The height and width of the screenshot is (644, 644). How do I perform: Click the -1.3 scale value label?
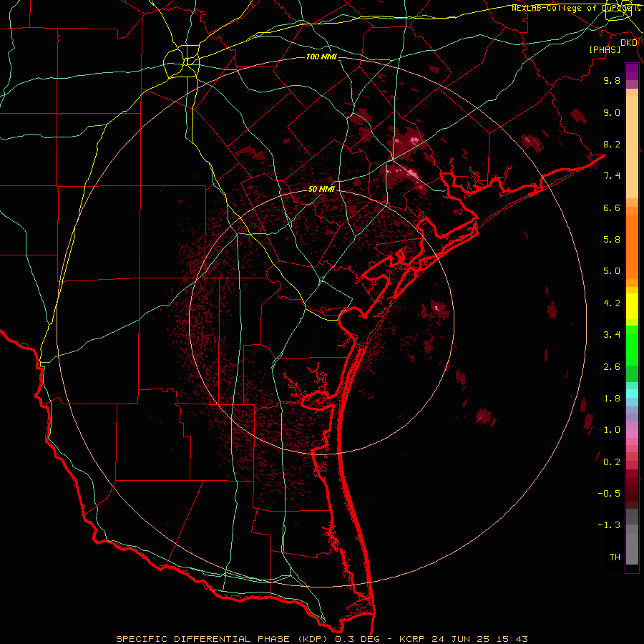(609, 525)
